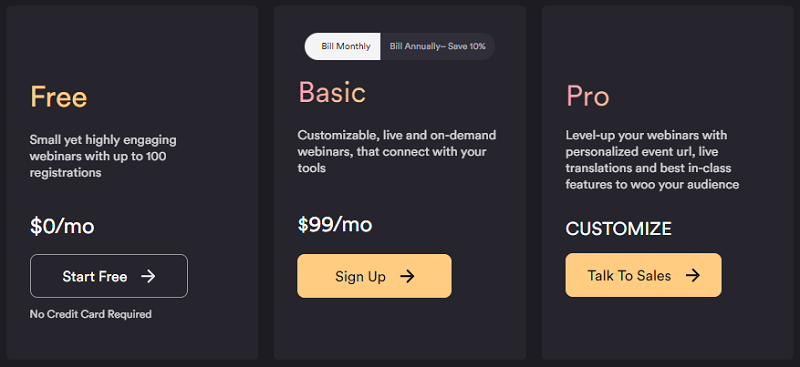Click the Pro plan heading
The width and height of the screenshot is (800, 367).
587,96
